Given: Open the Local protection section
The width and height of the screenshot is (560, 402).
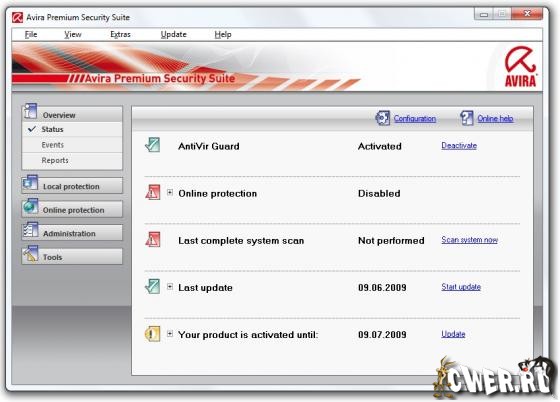Looking at the screenshot, I should (72, 186).
